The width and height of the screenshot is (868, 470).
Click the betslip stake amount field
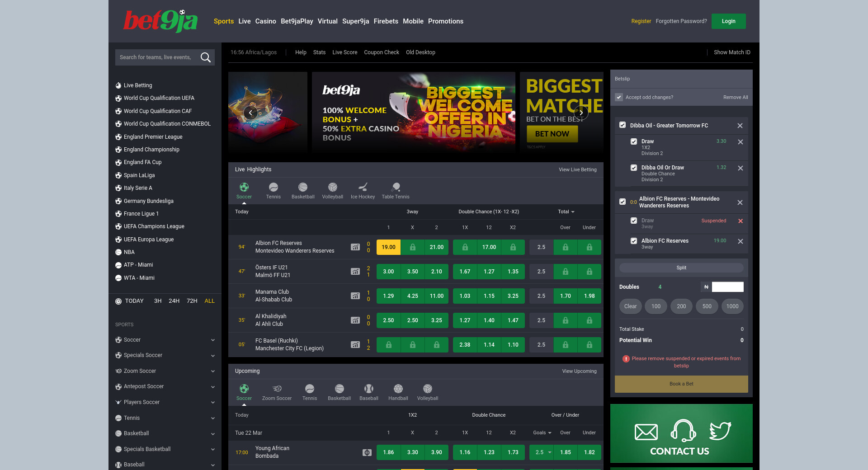tap(727, 287)
